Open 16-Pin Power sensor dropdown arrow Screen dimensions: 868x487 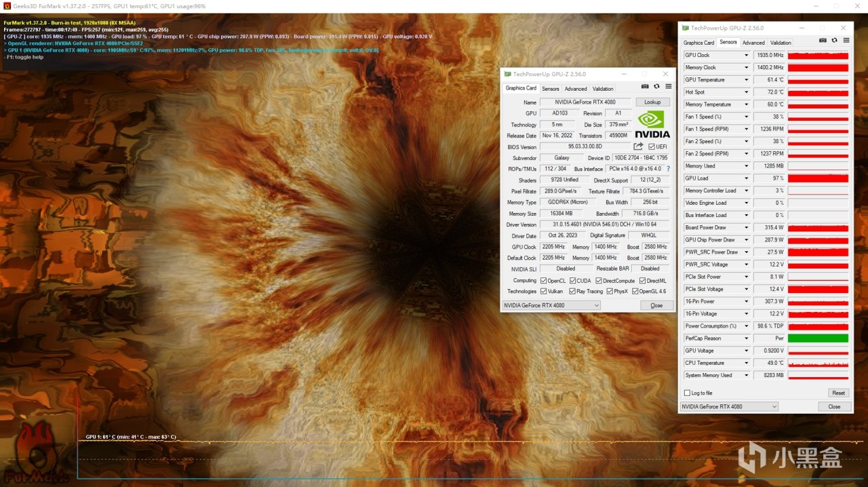click(x=747, y=302)
